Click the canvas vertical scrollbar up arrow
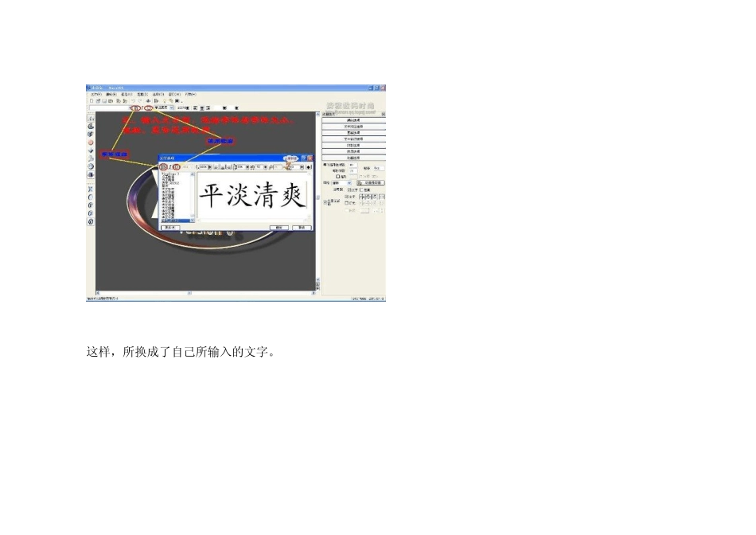Viewport: 756px width, 535px height. click(x=318, y=115)
